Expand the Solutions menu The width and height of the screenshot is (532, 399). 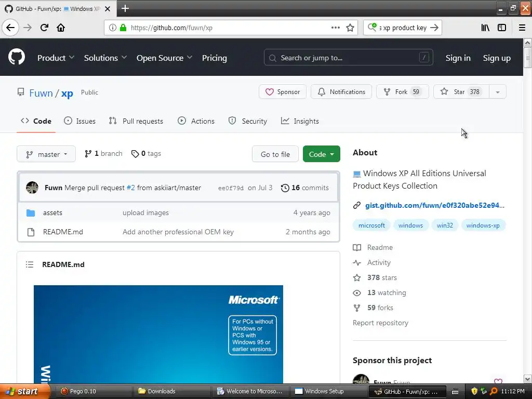tap(105, 58)
